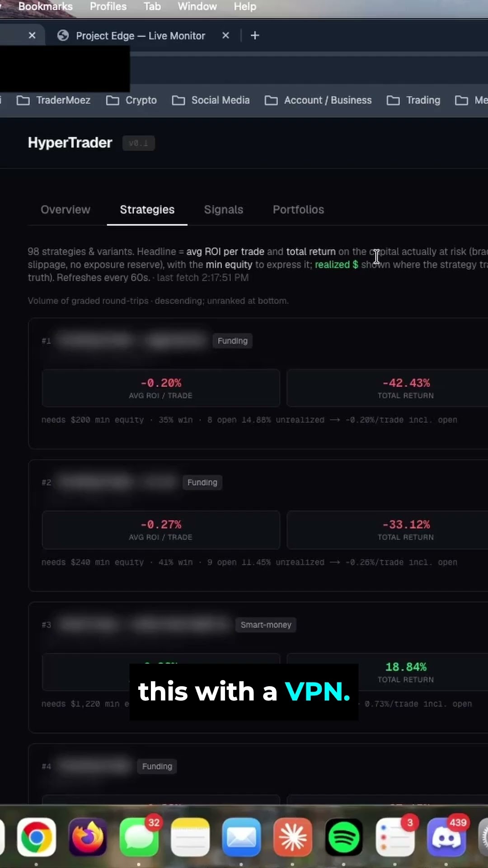Image resolution: width=488 pixels, height=868 pixels.
Task: Open the Crypto bookmarks folder
Action: pos(131,100)
